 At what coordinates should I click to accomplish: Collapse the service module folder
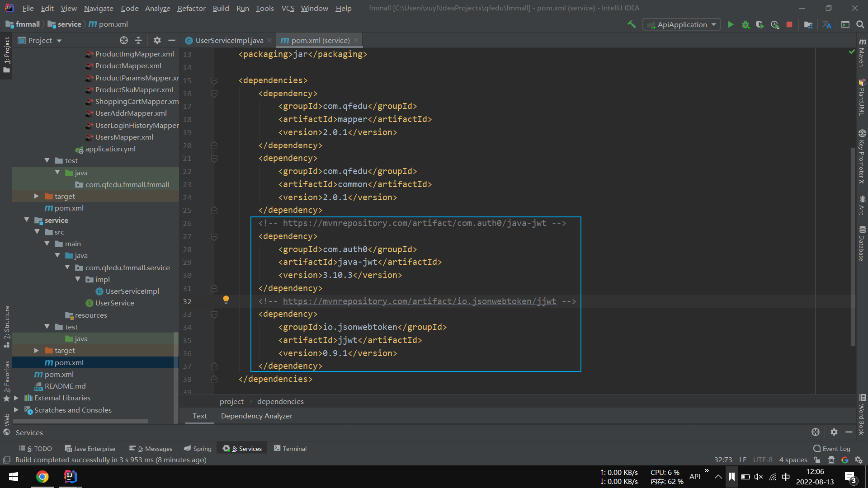click(x=27, y=220)
